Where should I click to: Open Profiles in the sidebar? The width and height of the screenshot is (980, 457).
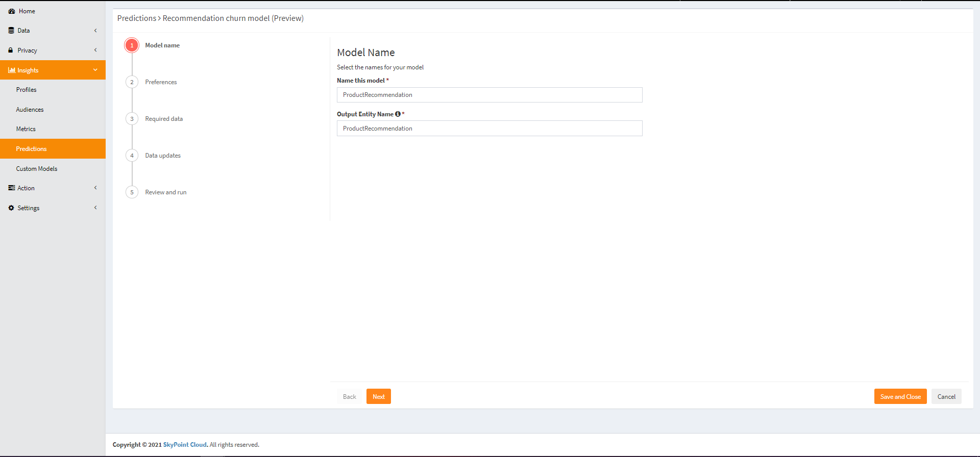[26, 90]
